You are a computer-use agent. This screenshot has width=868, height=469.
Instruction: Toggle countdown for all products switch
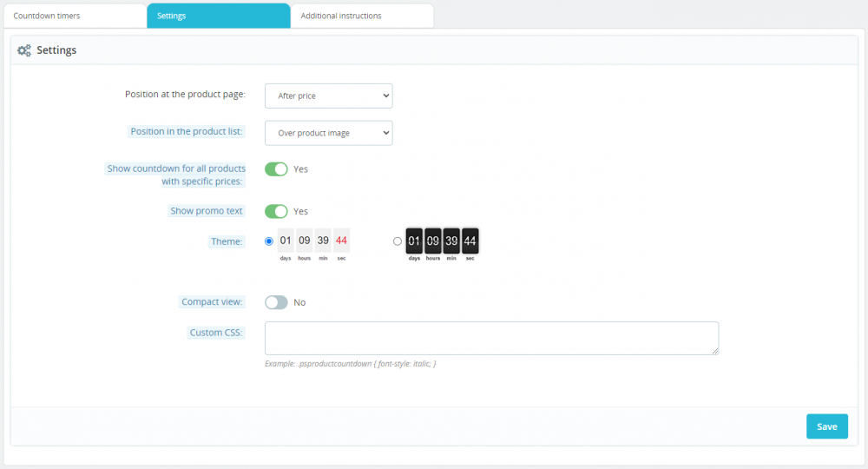point(276,168)
